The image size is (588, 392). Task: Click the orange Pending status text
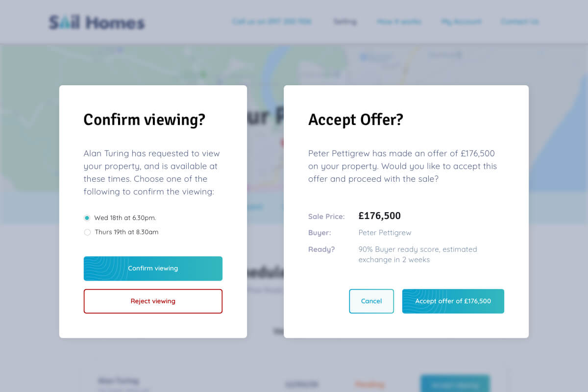pyautogui.click(x=370, y=385)
